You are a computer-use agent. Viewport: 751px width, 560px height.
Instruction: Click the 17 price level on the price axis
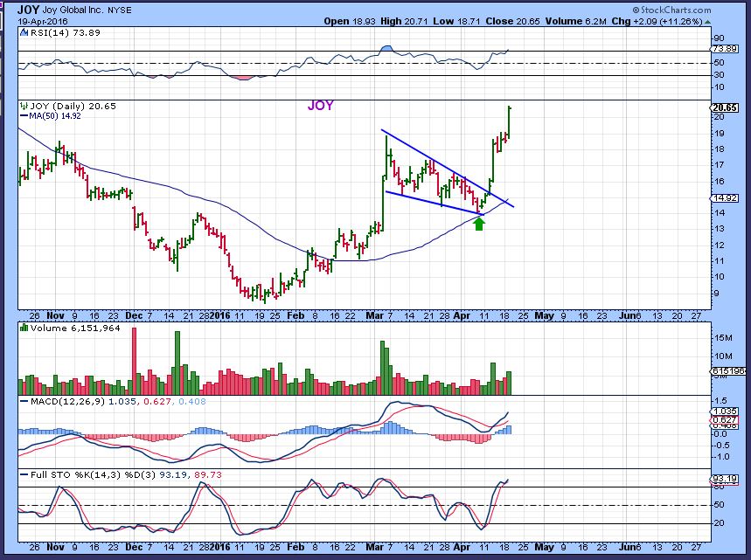(x=719, y=165)
